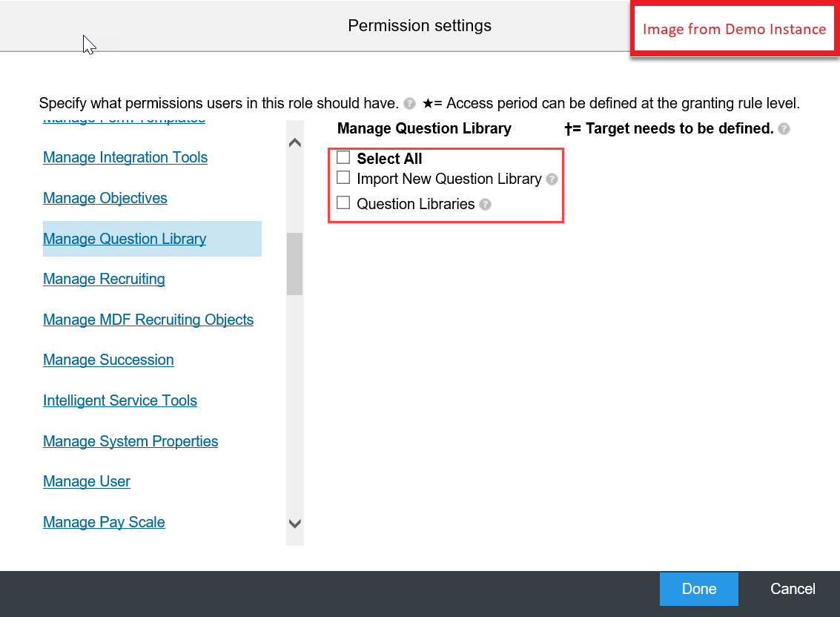Image resolution: width=840 pixels, height=617 pixels.
Task: Open Manage System Properties category
Action: point(130,442)
